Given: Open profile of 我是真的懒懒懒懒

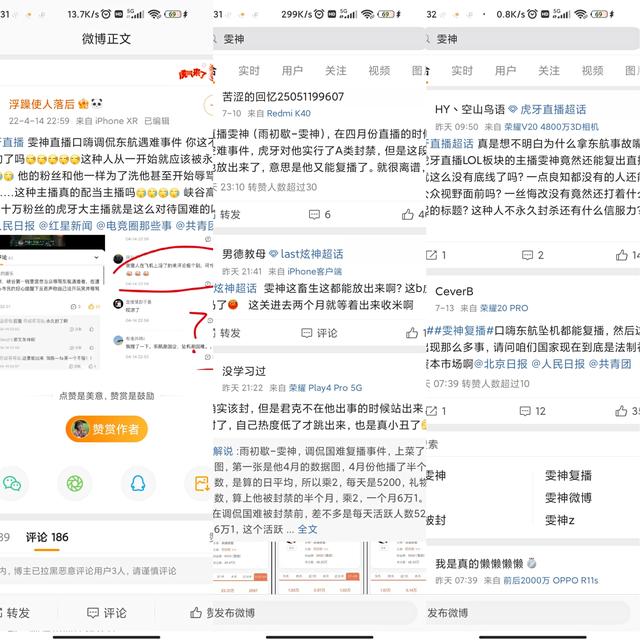Looking at the screenshot, I should pos(479,564).
